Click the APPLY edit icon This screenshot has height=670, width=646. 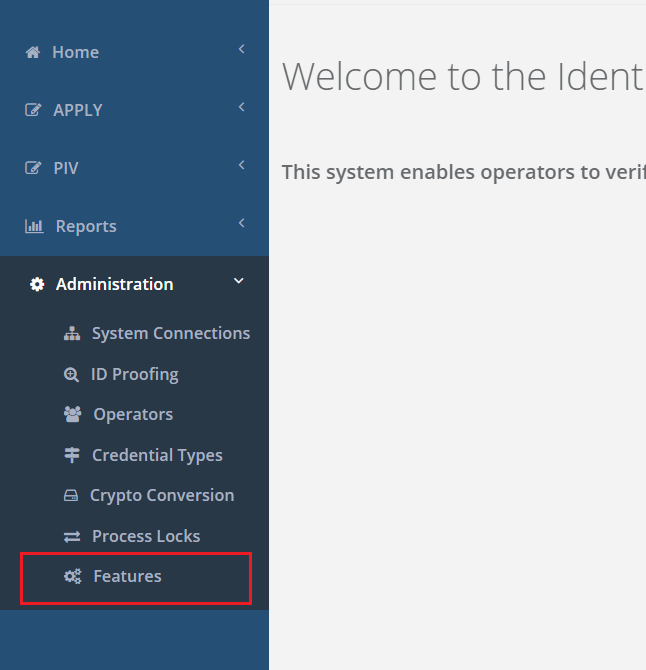pos(33,110)
